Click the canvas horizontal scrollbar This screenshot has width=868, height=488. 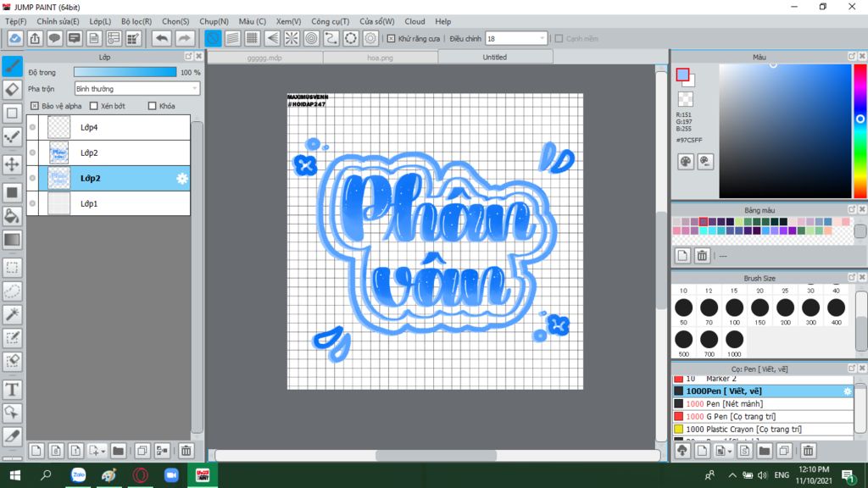pos(437,455)
